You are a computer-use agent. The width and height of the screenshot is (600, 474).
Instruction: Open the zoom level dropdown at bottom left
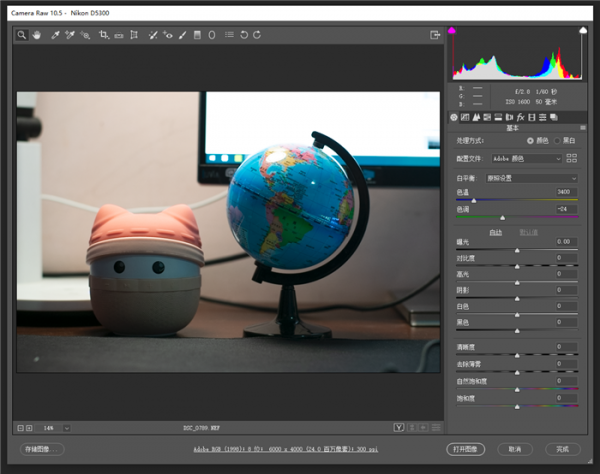pyautogui.click(x=67, y=427)
